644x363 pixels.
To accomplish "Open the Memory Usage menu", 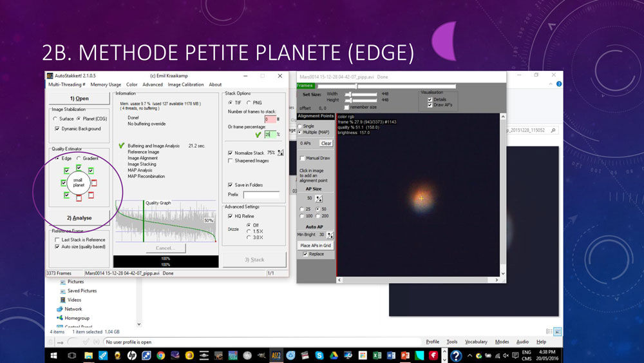I will [106, 84].
